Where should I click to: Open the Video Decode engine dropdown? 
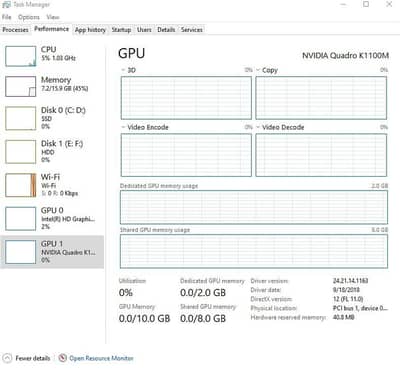tap(258, 127)
